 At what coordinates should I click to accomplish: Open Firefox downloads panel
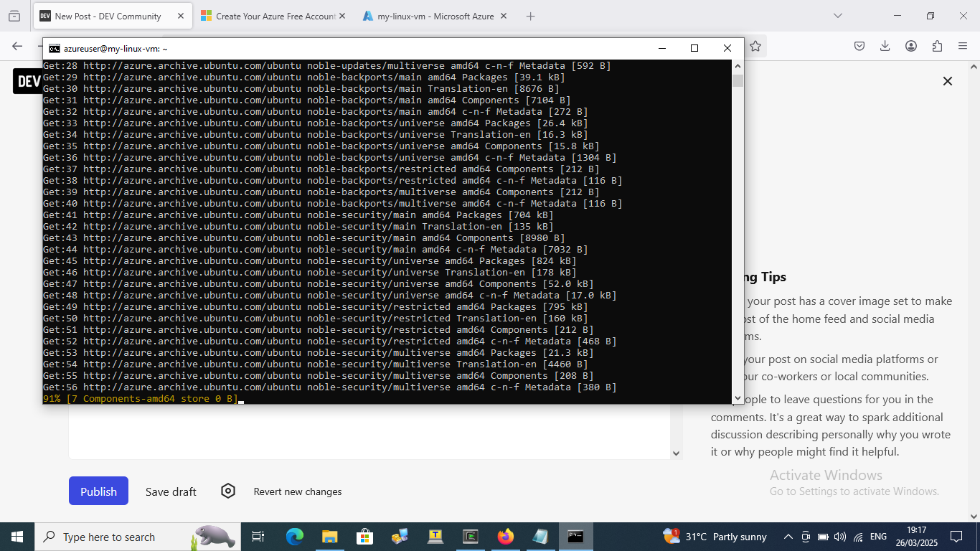(x=885, y=46)
